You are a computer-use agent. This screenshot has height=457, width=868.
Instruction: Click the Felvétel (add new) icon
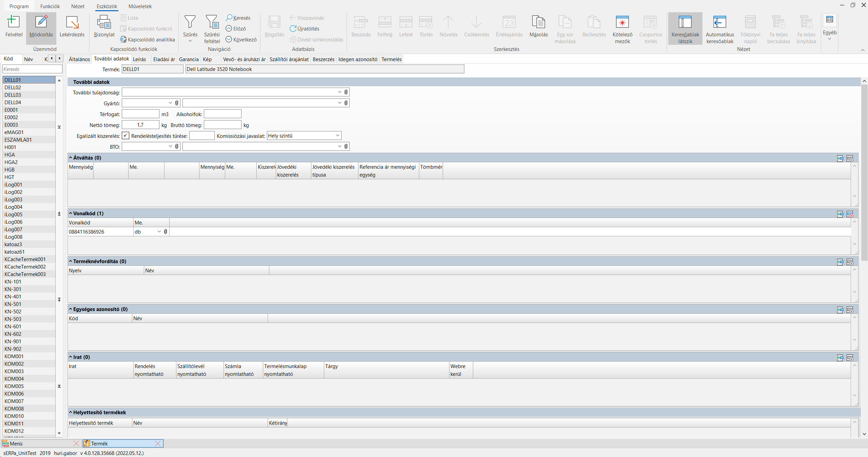(14, 22)
